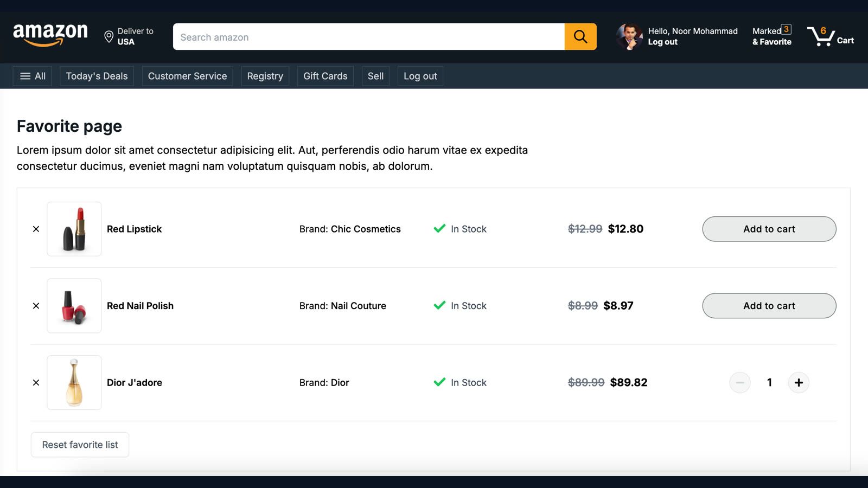Image resolution: width=868 pixels, height=488 pixels.
Task: Click the $12.80 price
Action: click(x=626, y=229)
